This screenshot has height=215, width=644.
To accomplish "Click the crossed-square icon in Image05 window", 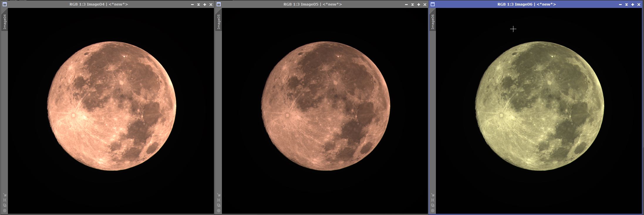I will 219,200.
